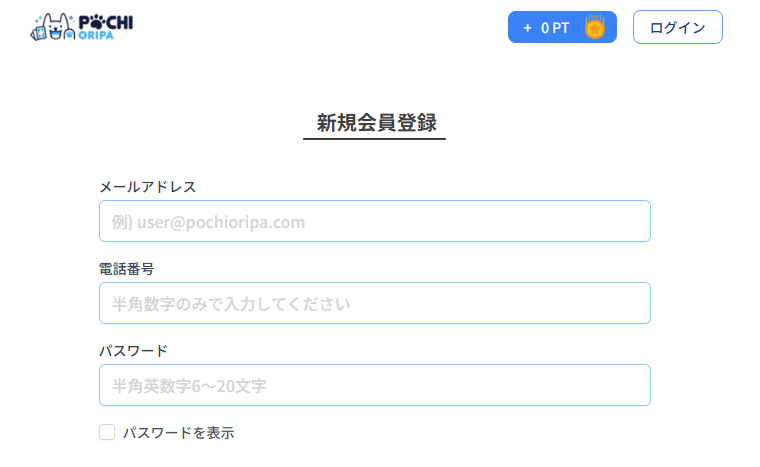Click the gold star coin icon
Image resolution: width=760 pixels, height=467 pixels.
tap(595, 27)
